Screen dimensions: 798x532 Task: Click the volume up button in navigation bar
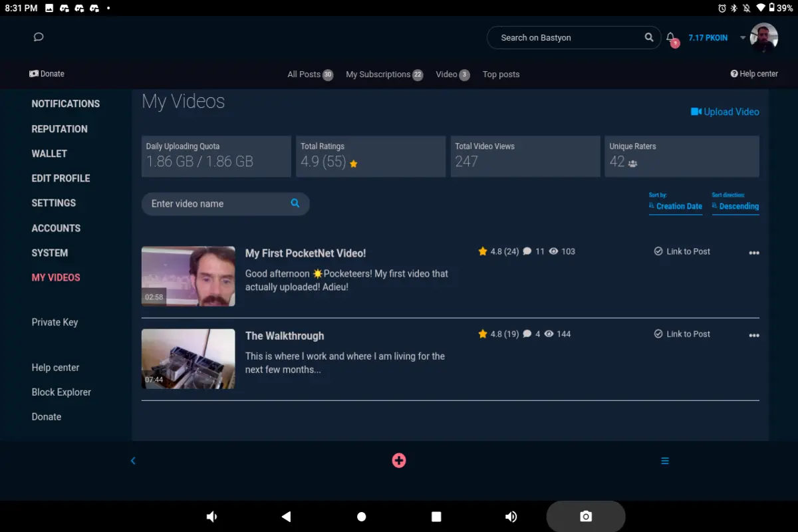pyautogui.click(x=511, y=517)
